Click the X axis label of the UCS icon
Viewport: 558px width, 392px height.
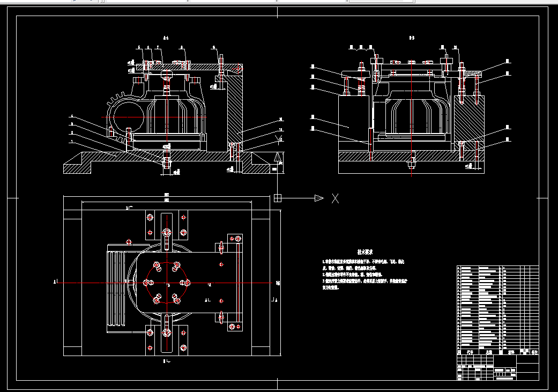coord(335,198)
